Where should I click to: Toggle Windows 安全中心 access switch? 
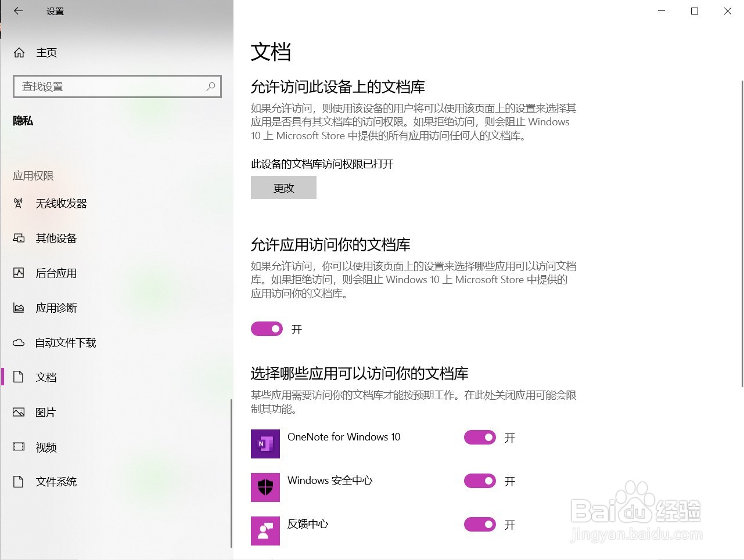click(480, 481)
